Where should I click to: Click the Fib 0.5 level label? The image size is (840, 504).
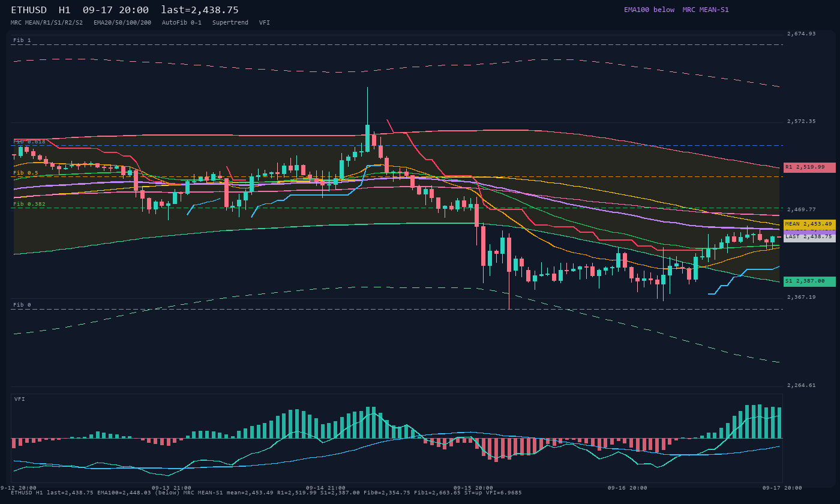pyautogui.click(x=26, y=173)
